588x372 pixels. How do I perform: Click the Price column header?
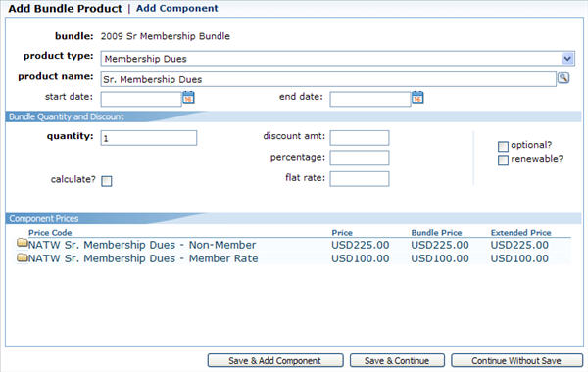pyautogui.click(x=342, y=233)
